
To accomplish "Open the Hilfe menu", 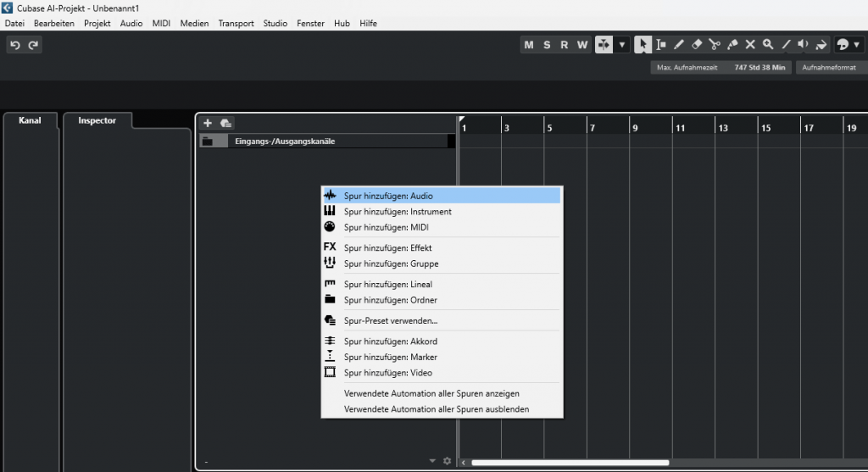I will [x=368, y=23].
